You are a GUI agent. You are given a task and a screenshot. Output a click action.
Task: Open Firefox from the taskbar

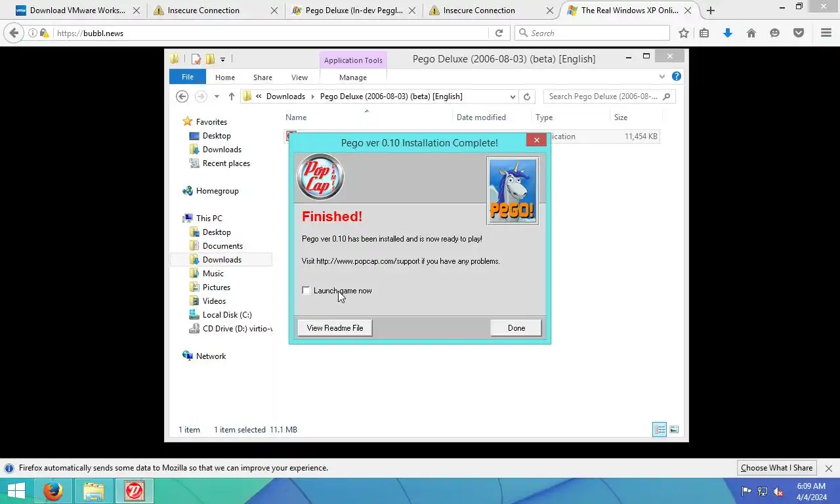tap(53, 491)
